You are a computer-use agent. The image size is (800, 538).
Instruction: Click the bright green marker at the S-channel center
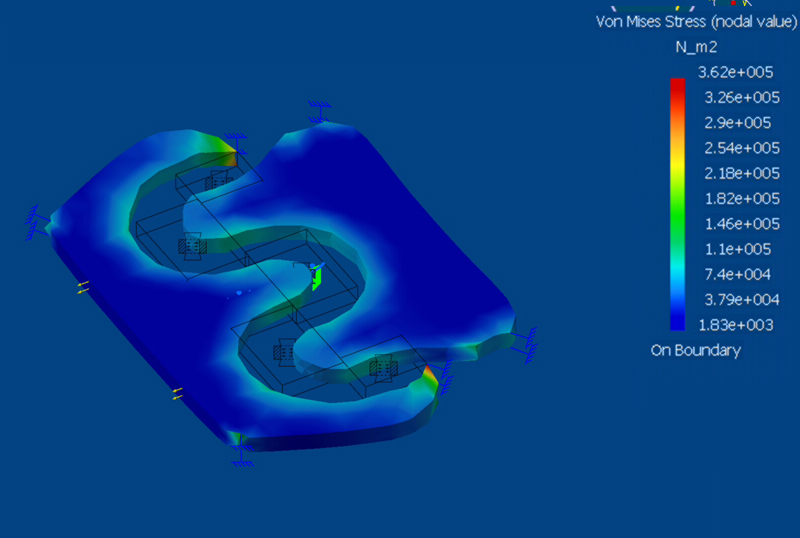316,277
